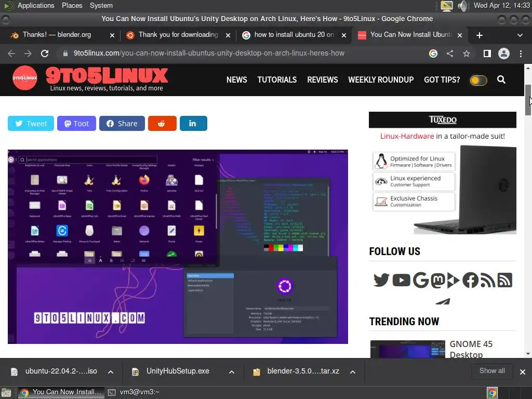Open the last RSS feed icon
The height and width of the screenshot is (399, 532).
[x=504, y=280]
